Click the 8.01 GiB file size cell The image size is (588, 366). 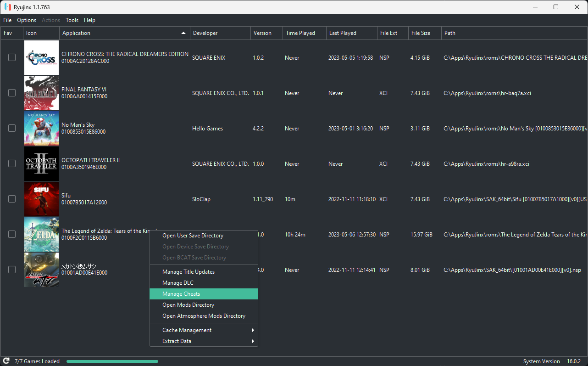tap(420, 270)
